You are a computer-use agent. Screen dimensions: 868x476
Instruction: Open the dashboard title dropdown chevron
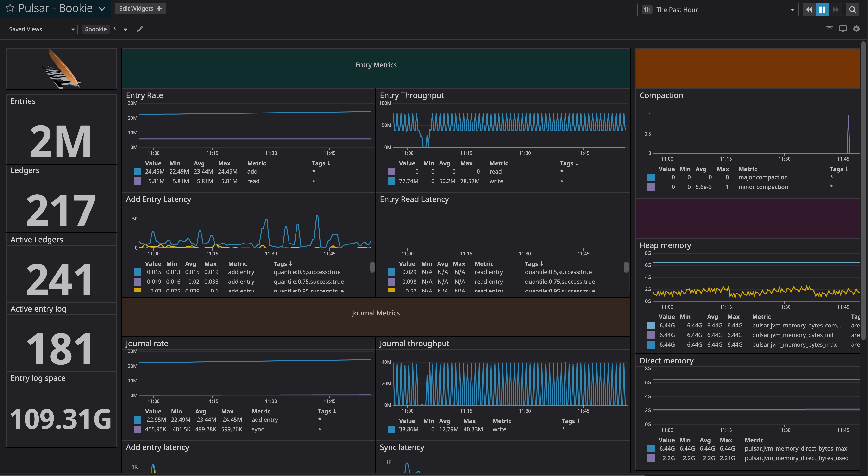[102, 9]
